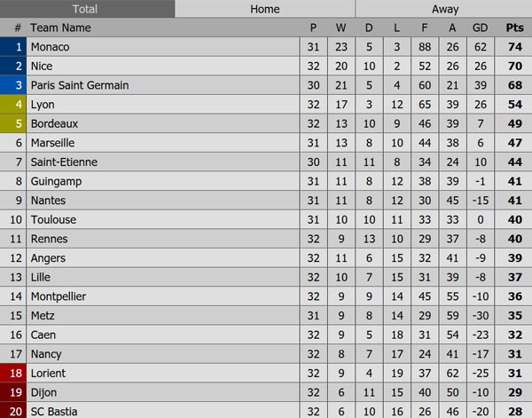Sort table by GD column header
This screenshot has width=532, height=418.
(481, 28)
